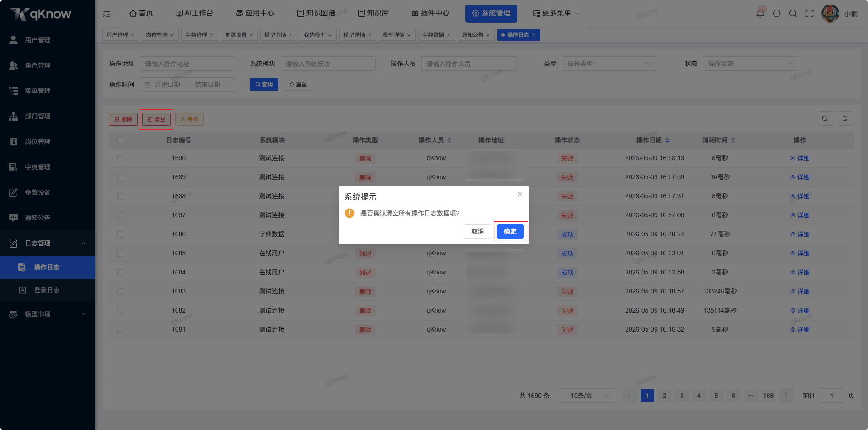
Task: Open 字典管理 in sidebar
Action: (x=48, y=167)
